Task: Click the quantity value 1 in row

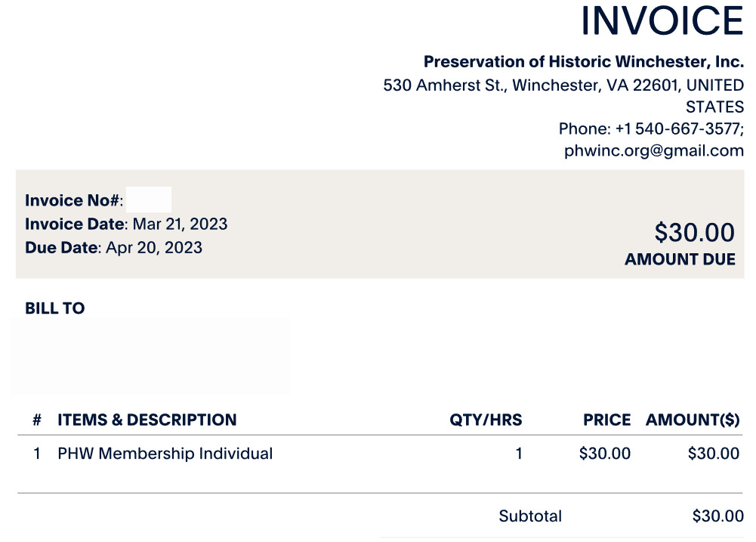Action: tap(519, 454)
